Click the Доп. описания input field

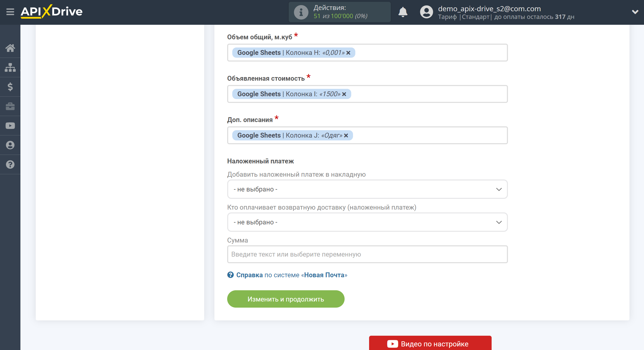pos(367,135)
